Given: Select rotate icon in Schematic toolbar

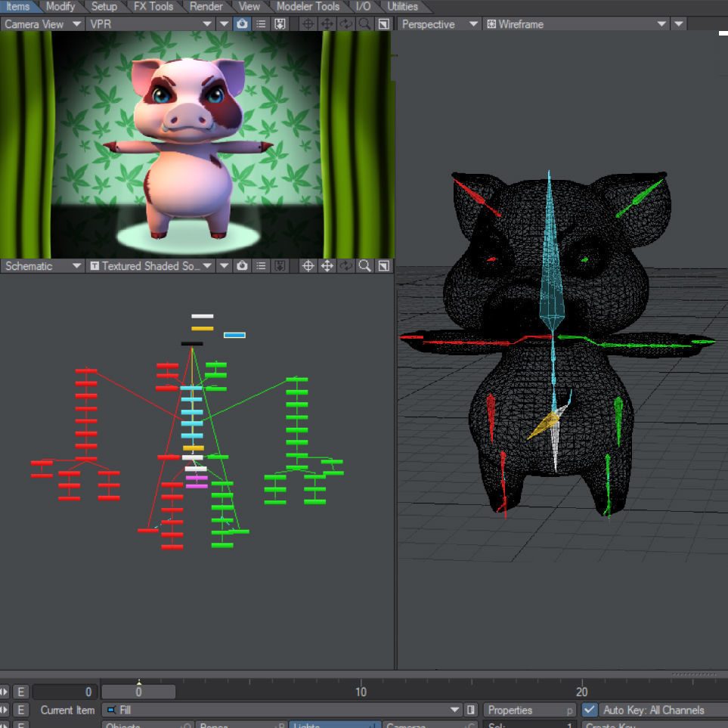Looking at the screenshot, I should (346, 266).
